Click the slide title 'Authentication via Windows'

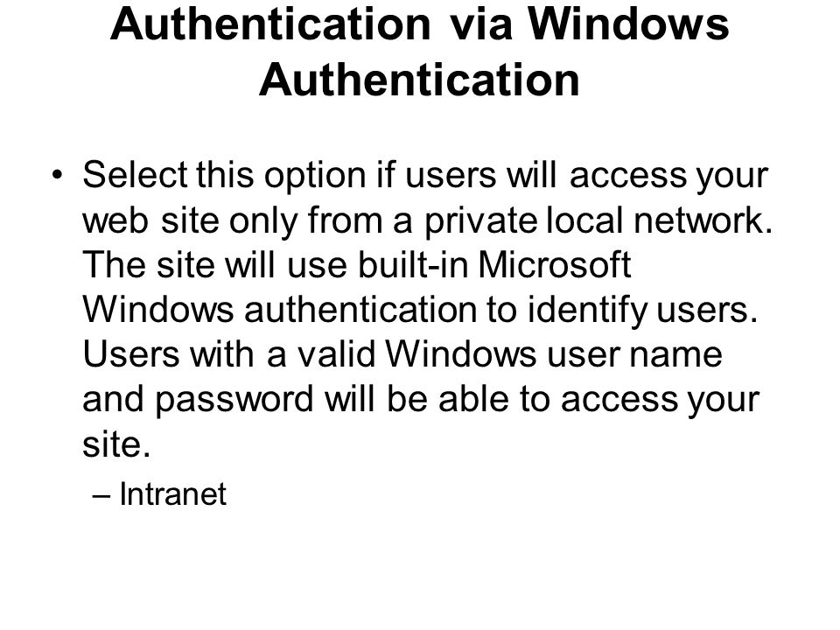point(419,24)
